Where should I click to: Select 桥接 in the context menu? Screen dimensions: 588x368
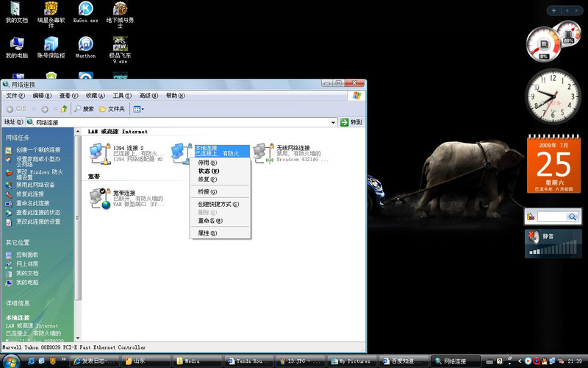[x=220, y=192]
